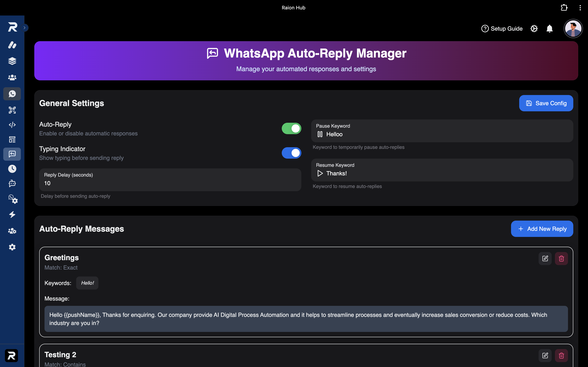Image resolution: width=588 pixels, height=367 pixels.
Task: Select the lightning bolt sidebar icon
Action: [12, 214]
